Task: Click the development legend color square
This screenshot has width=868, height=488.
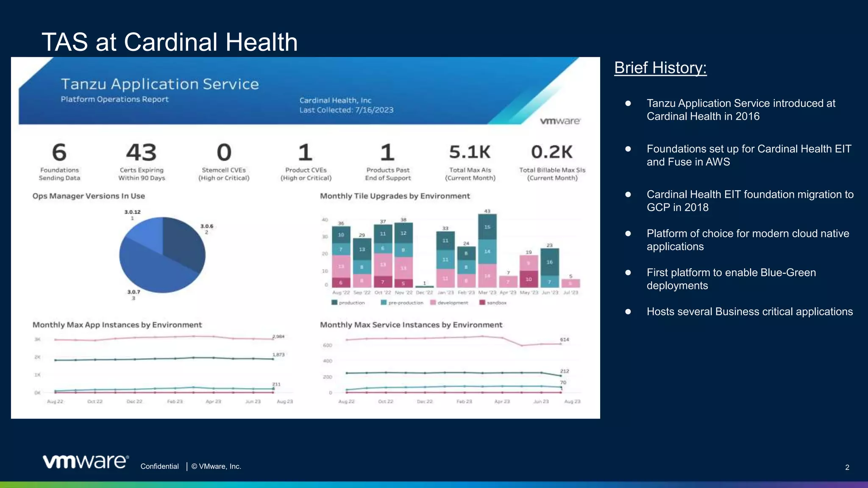Action: point(433,302)
